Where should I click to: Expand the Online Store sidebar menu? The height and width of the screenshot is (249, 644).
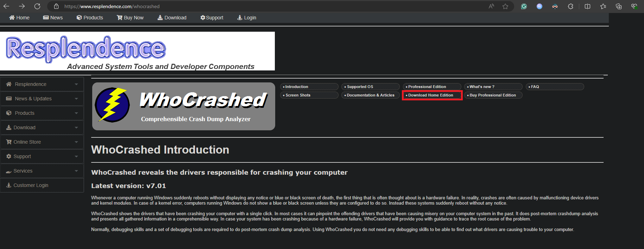(x=42, y=142)
